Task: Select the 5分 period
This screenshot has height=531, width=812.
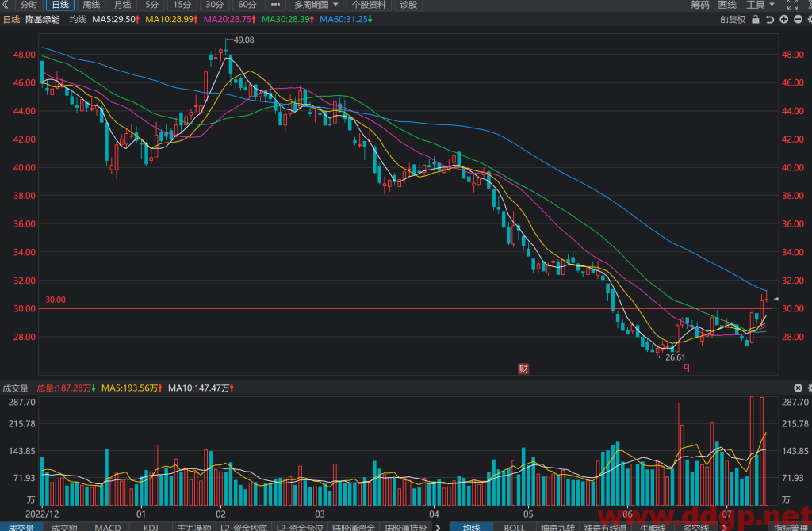Action: pyautogui.click(x=151, y=5)
